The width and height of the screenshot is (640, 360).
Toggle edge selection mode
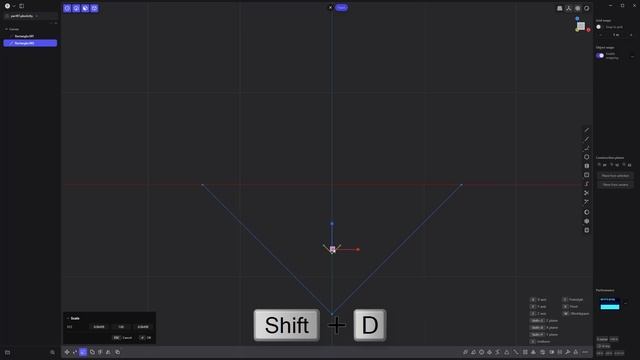coord(76,8)
